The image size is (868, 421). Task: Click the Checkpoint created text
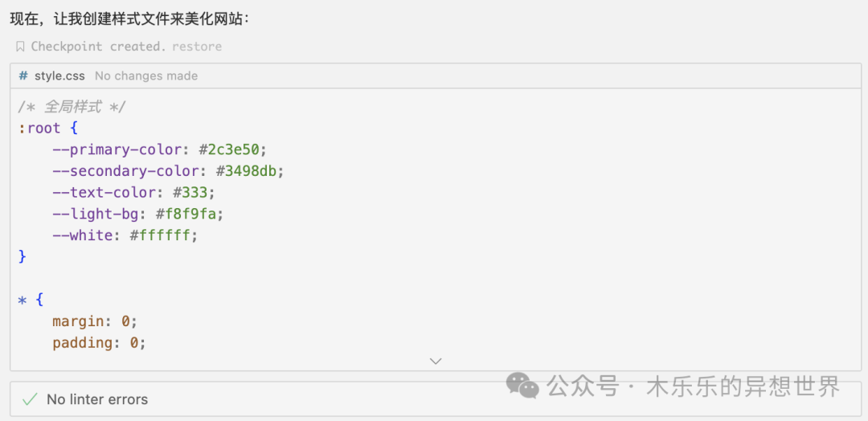pyautogui.click(x=98, y=47)
